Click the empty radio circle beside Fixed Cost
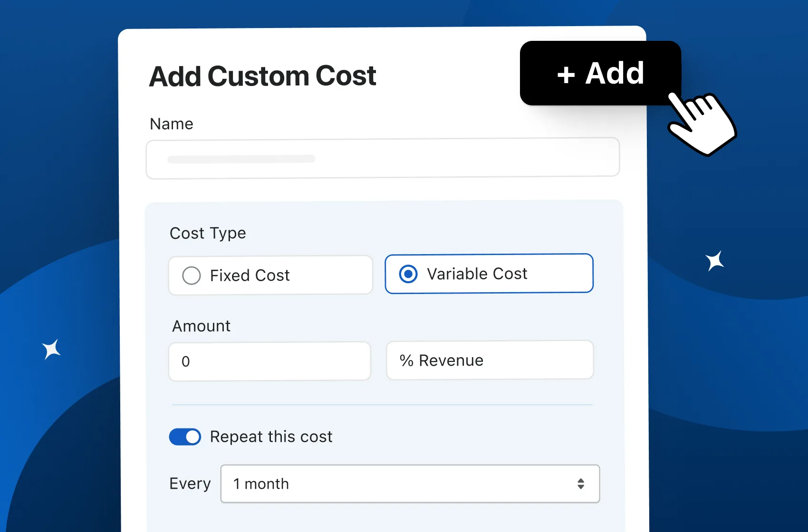 [192, 275]
